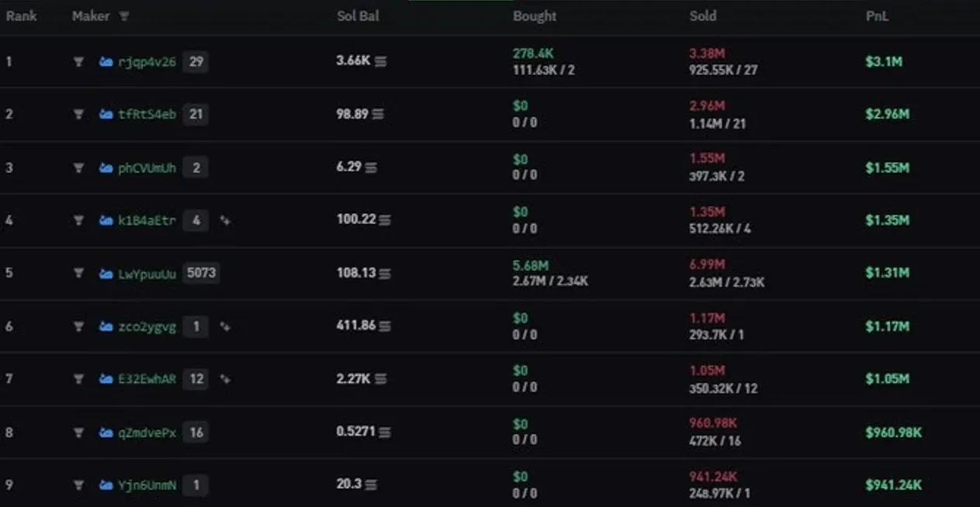Click funnel icon beside tfRtS4eb
The width and height of the screenshot is (980, 507).
tap(78, 114)
